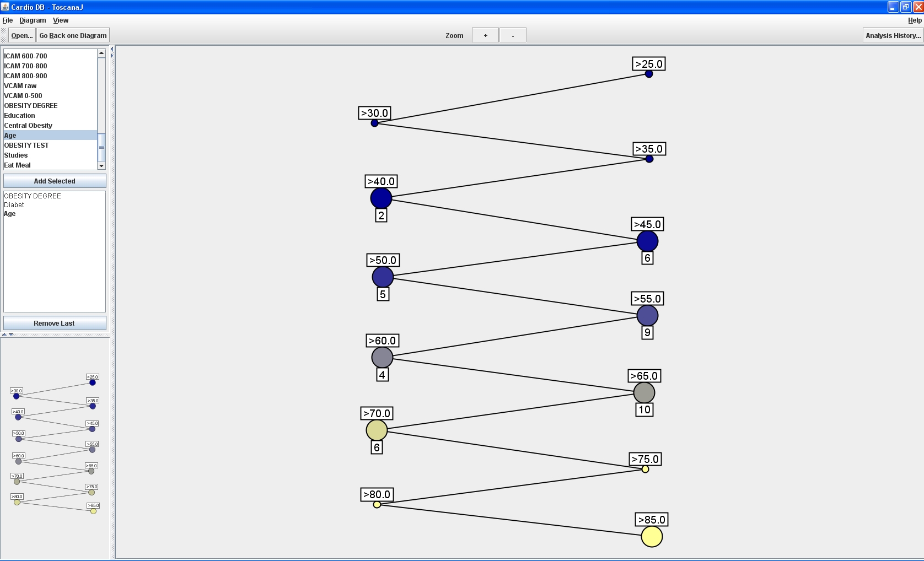This screenshot has width=924, height=561.
Task: Select the >60.0 node circle
Action: point(382,358)
